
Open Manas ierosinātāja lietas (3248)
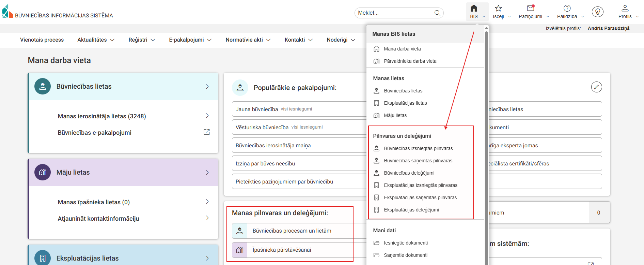point(102,116)
